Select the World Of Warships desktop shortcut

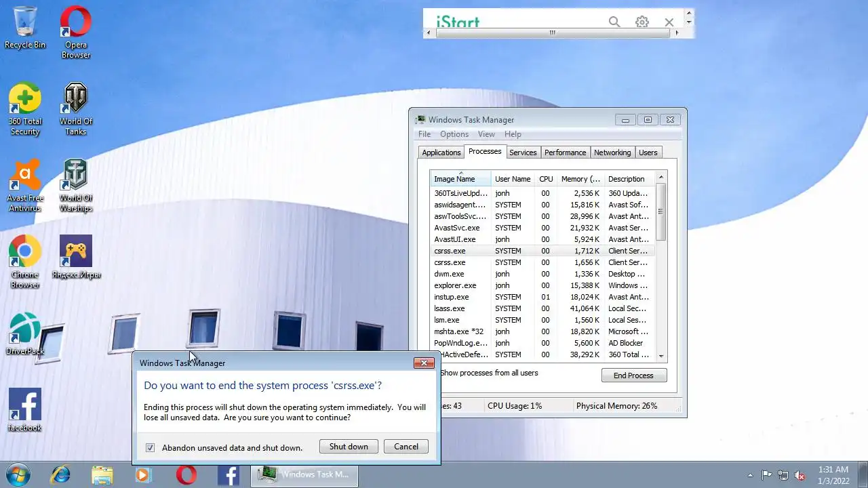(76, 185)
